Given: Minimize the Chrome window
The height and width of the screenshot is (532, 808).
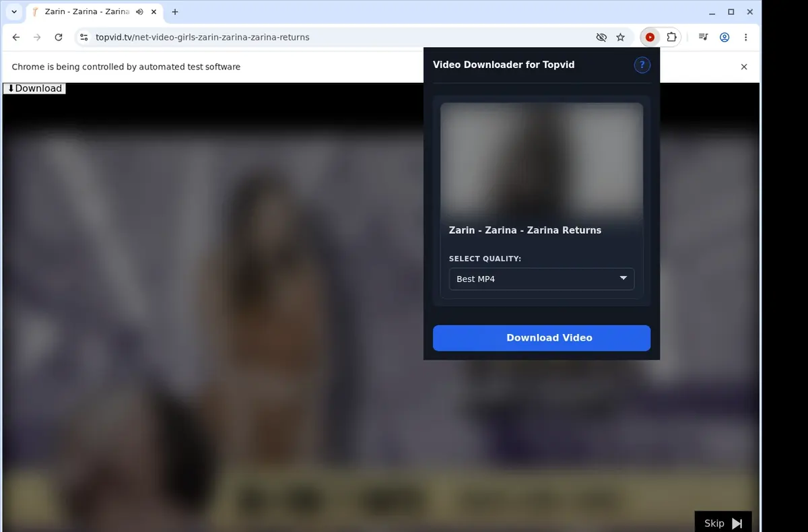Looking at the screenshot, I should (712, 12).
